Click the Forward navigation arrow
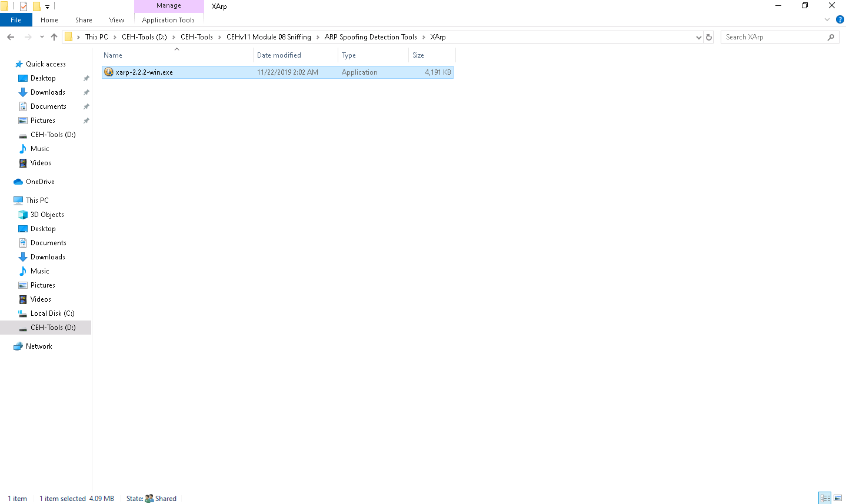The image size is (846, 504). pyautogui.click(x=28, y=37)
